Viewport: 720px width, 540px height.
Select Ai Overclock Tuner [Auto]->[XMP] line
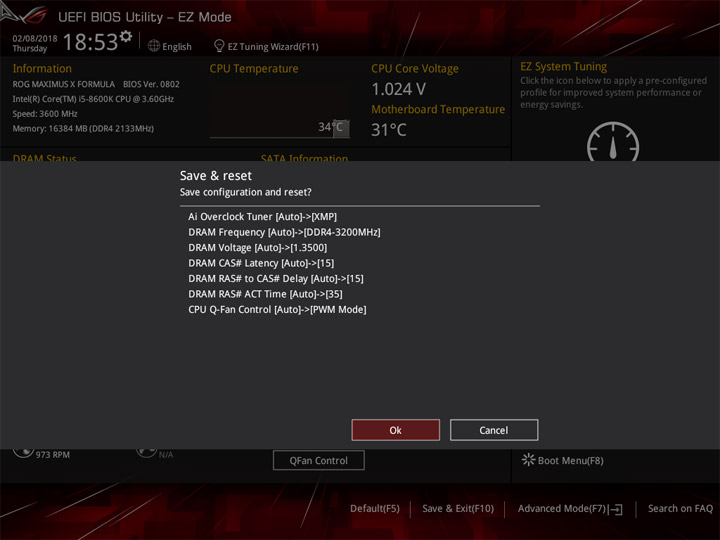point(262,216)
